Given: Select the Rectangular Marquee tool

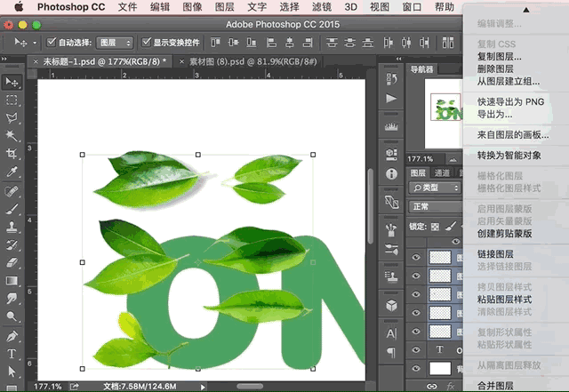Looking at the screenshot, I should 12,100.
